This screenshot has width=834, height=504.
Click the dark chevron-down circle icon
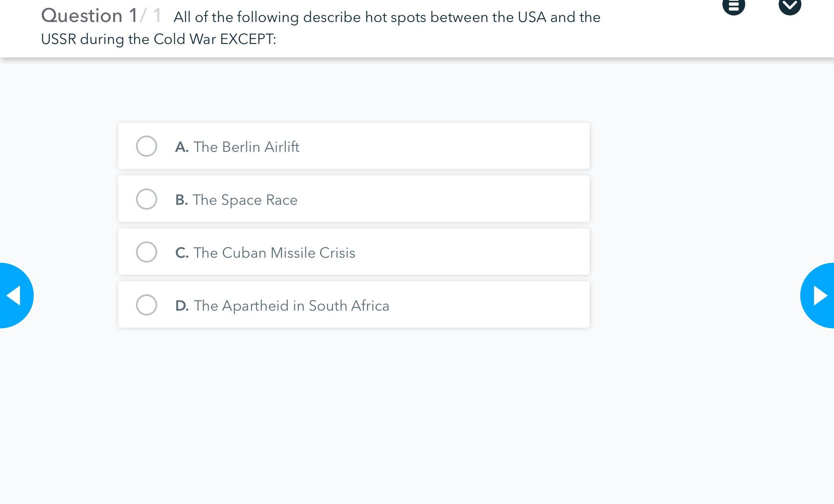click(790, 6)
